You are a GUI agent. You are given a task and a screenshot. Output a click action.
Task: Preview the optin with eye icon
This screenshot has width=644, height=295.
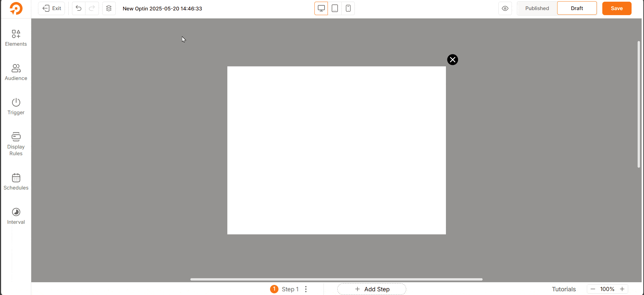505,8
